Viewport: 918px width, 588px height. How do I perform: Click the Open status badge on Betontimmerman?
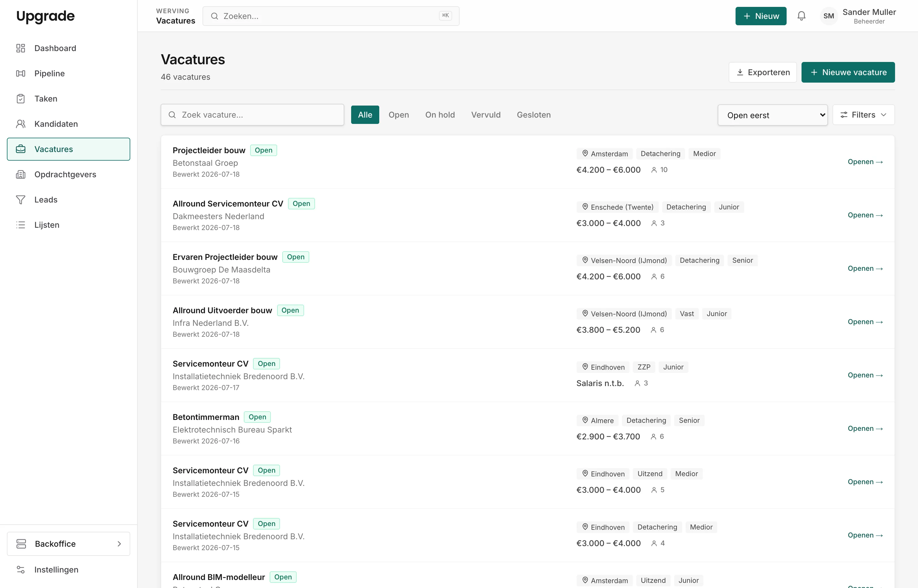tap(257, 417)
